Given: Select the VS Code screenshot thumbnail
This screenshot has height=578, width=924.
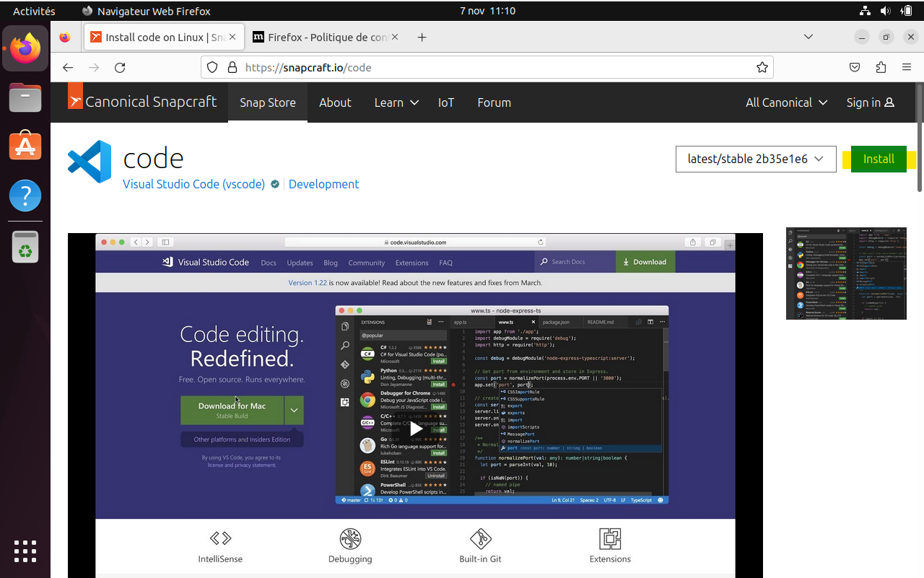Looking at the screenshot, I should coord(845,273).
